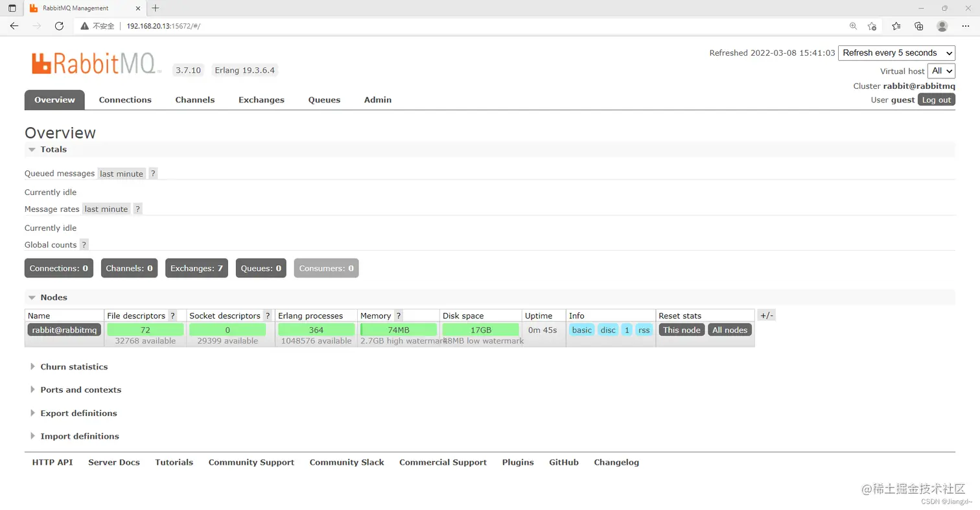This screenshot has width=980, height=510.
Task: Switch to the Channels tab
Action: (195, 100)
